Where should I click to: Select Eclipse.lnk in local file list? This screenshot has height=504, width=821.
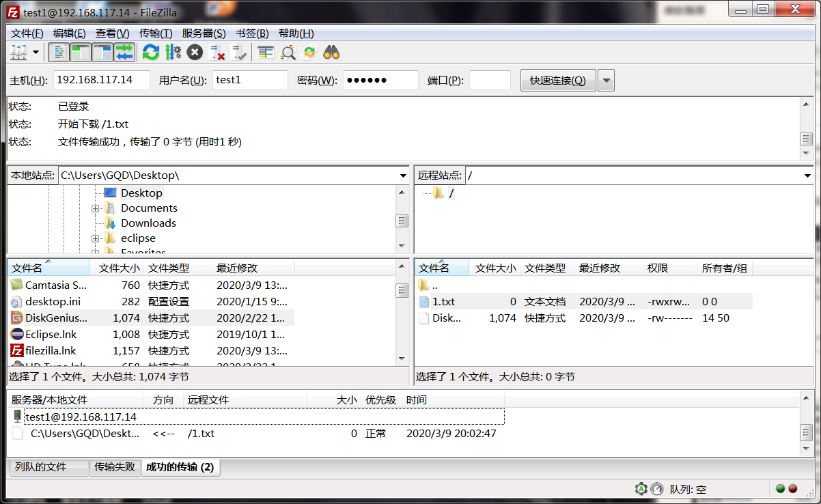[151, 335]
